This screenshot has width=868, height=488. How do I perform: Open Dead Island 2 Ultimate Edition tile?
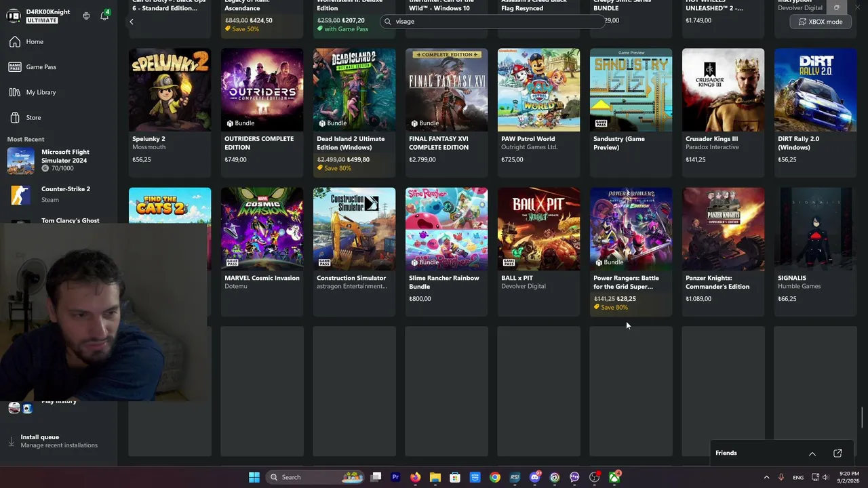point(354,113)
